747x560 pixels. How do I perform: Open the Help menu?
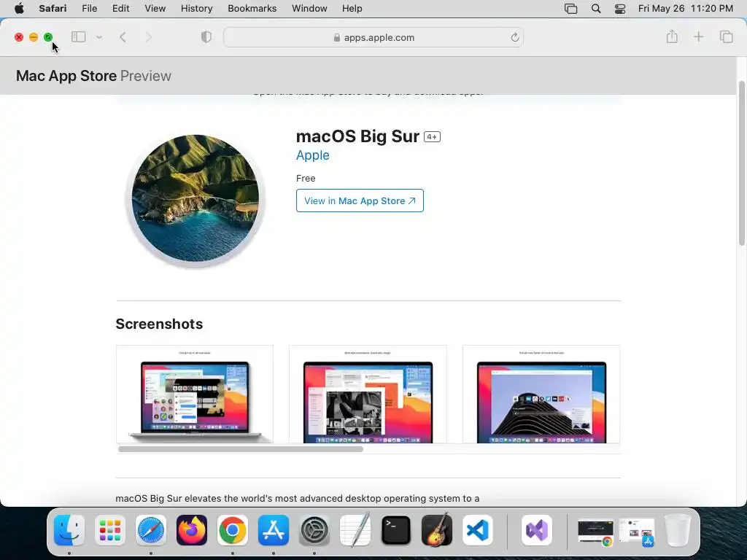[352, 8]
